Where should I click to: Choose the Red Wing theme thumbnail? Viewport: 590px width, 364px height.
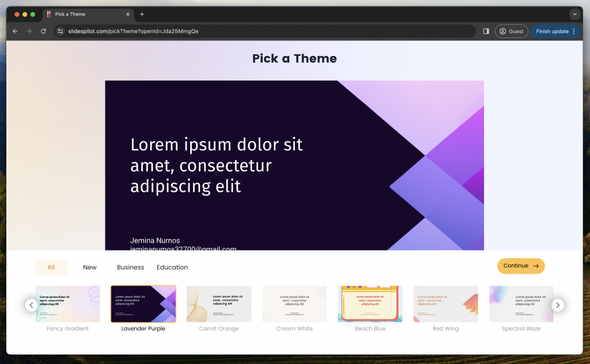446,304
